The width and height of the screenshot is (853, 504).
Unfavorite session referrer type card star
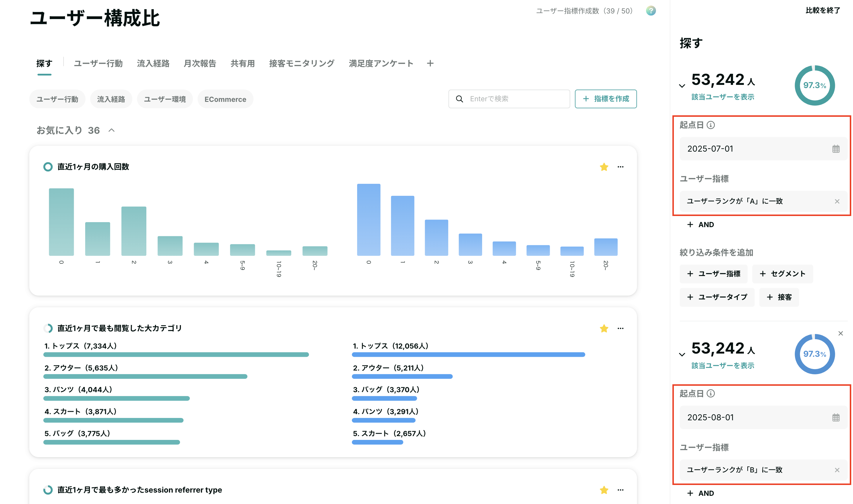click(604, 490)
